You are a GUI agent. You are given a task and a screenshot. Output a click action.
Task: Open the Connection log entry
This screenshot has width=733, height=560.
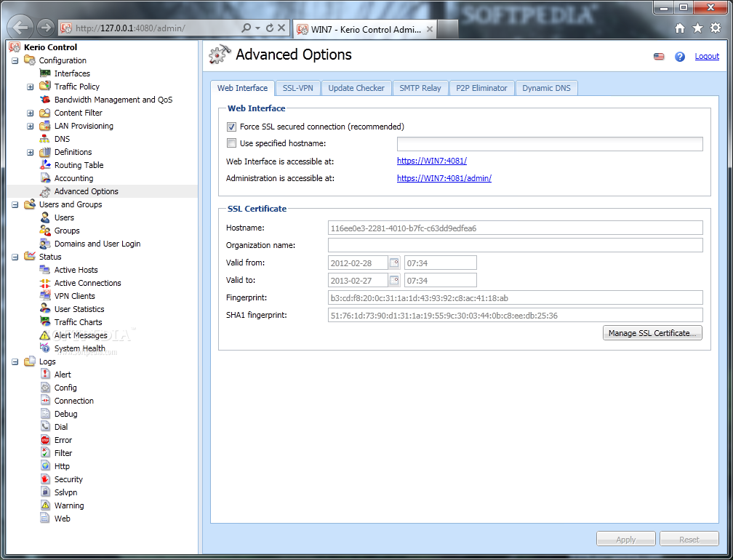pyautogui.click(x=74, y=401)
